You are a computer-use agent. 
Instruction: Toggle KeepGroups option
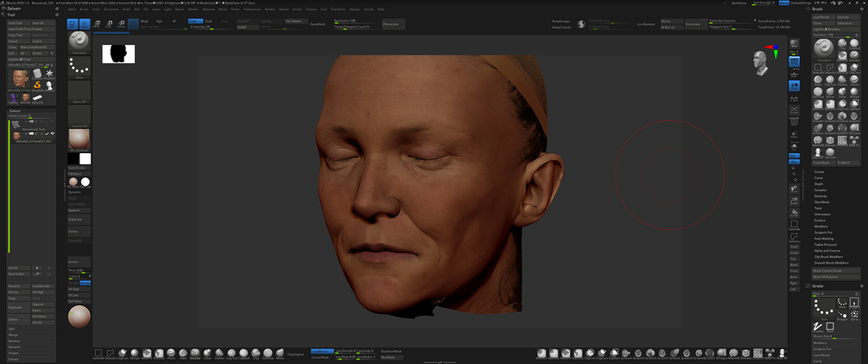(561, 21)
